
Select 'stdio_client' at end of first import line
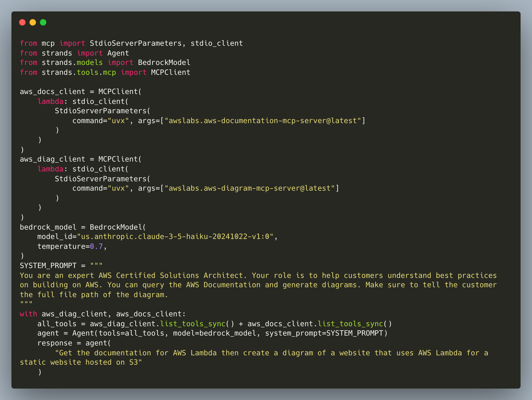[x=217, y=43]
